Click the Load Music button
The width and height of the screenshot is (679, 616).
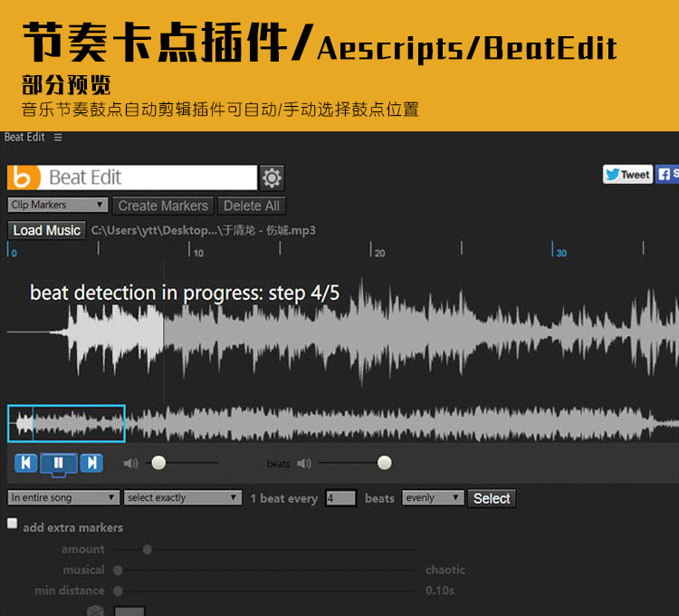(47, 230)
